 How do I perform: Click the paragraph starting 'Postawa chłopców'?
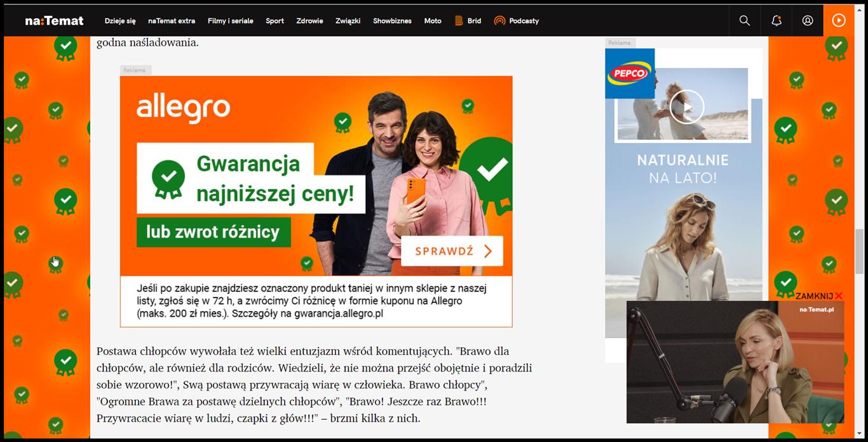(x=315, y=385)
